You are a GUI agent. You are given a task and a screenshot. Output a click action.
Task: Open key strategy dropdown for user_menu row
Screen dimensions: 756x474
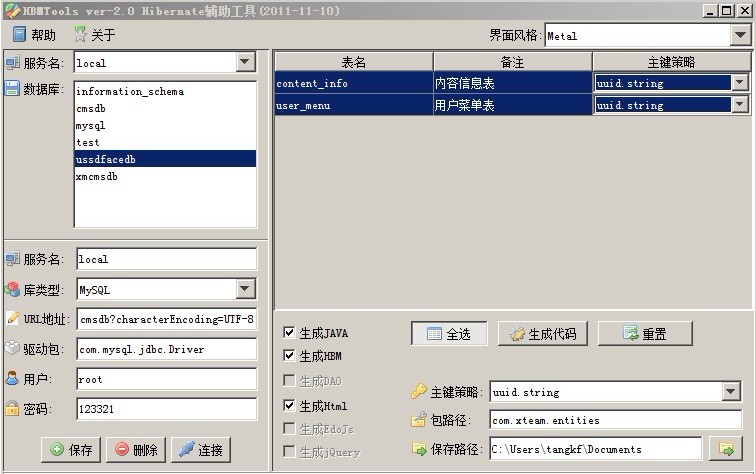click(740, 105)
